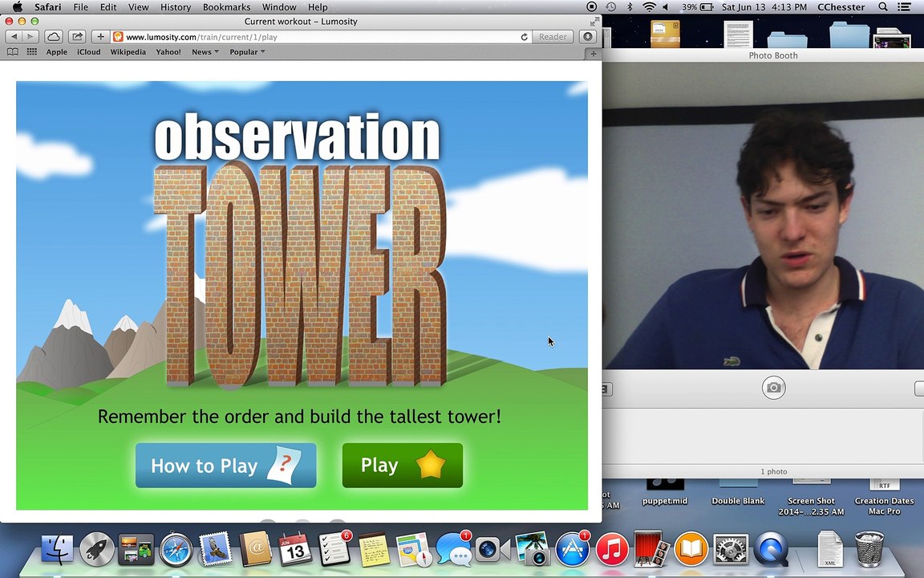The height and width of the screenshot is (578, 924).
Task: Open QuickTime Player in the Dock
Action: 771,549
